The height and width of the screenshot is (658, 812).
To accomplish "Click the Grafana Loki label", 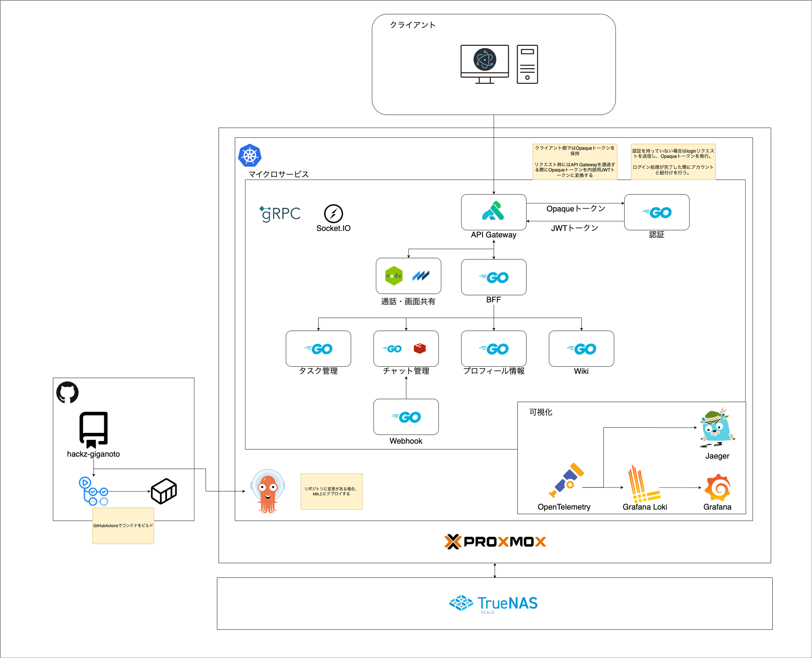I will point(645,507).
